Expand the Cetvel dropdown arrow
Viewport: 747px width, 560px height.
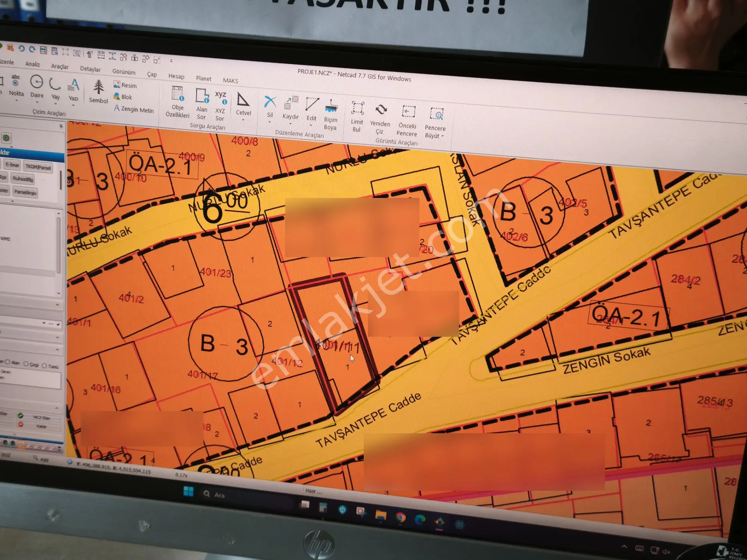[244, 120]
